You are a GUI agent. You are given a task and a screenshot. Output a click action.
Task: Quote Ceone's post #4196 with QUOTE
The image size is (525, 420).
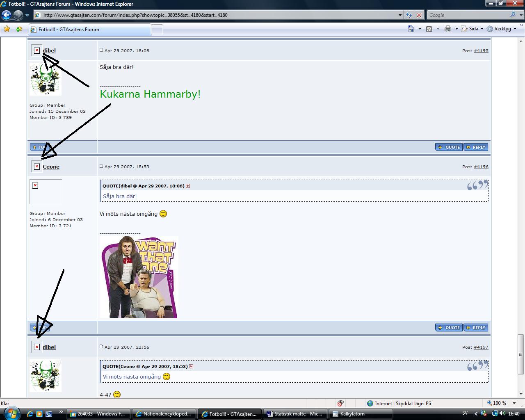pyautogui.click(x=449, y=328)
